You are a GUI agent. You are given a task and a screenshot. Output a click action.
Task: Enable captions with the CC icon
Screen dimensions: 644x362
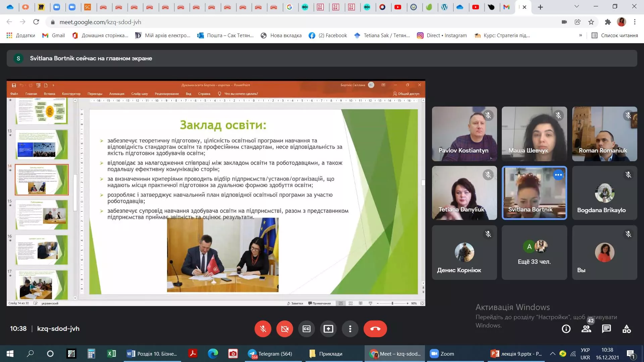point(307,329)
